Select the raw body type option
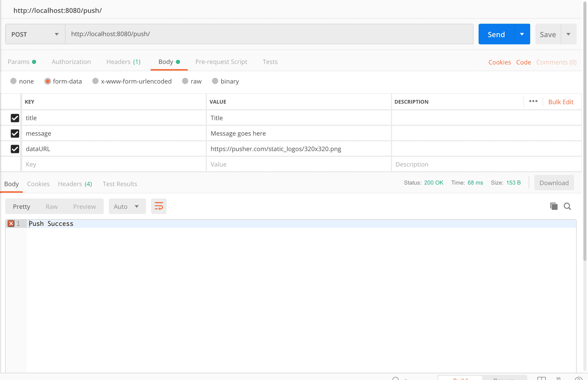588x380 pixels. pyautogui.click(x=186, y=81)
